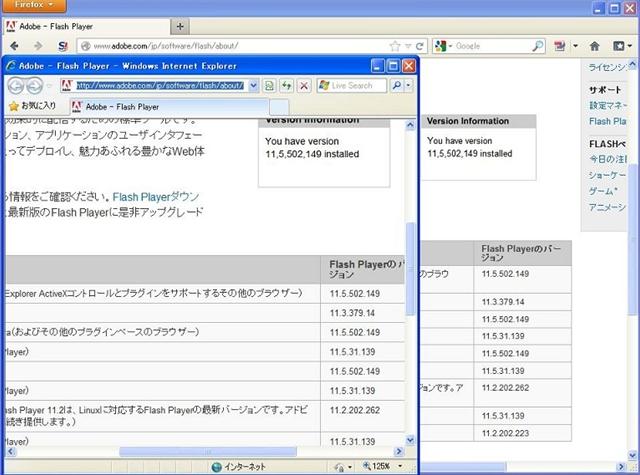Expand the Internet Explorer address dropdown arrow
This screenshot has width=640, height=475.
click(x=253, y=86)
